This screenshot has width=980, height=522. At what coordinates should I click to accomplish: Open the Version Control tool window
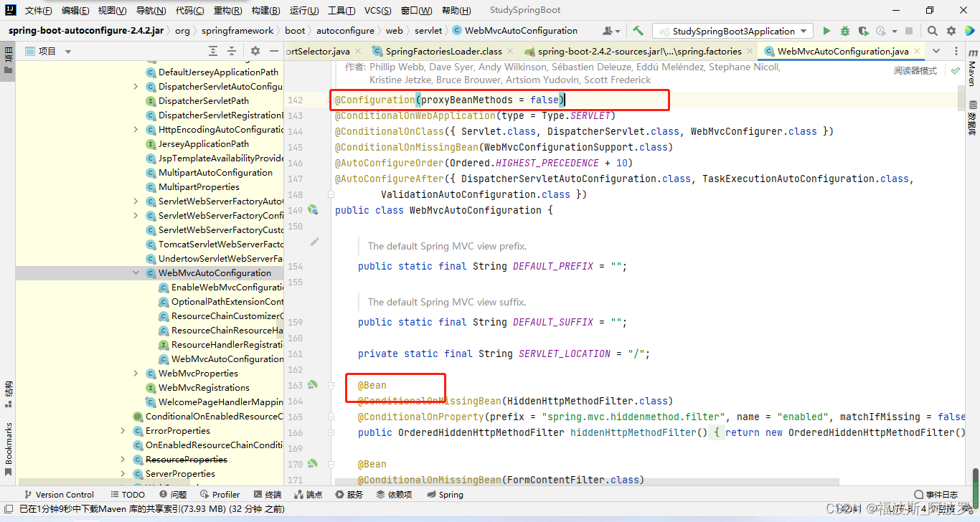coord(58,494)
